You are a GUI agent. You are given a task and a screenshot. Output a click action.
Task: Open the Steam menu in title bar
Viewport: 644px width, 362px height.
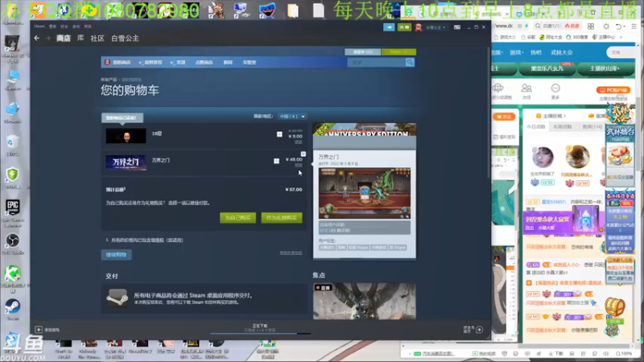pos(39,27)
